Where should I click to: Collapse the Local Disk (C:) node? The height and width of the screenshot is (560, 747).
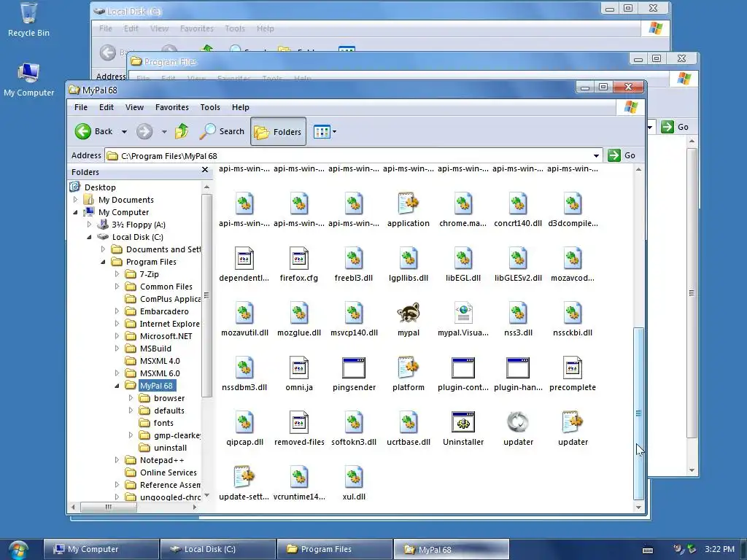point(89,237)
